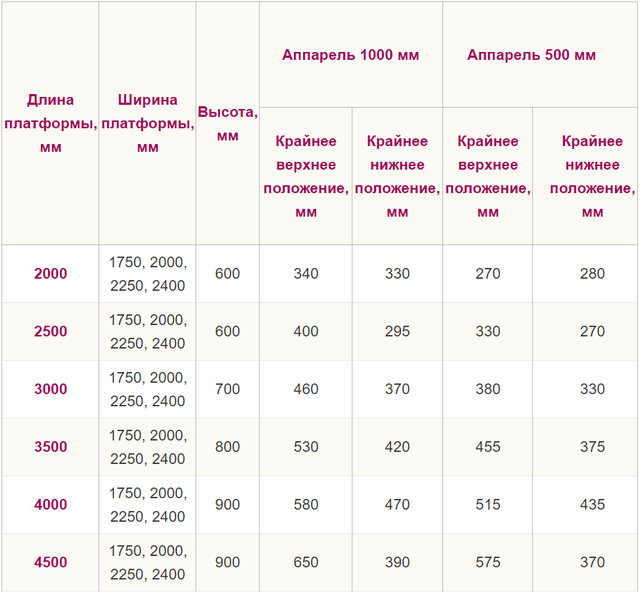Click the 'Высота, мм' column header
This screenshot has width=640, height=593.
pyautogui.click(x=227, y=123)
